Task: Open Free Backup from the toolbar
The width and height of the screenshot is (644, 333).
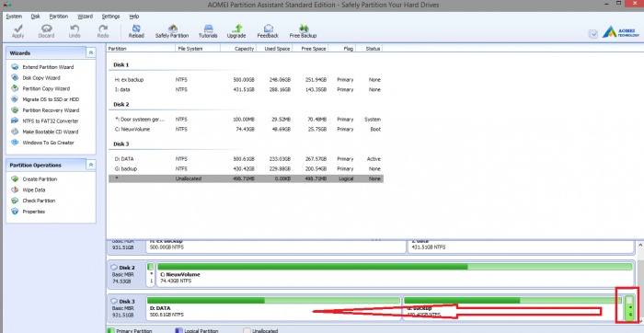Action: pos(303,31)
